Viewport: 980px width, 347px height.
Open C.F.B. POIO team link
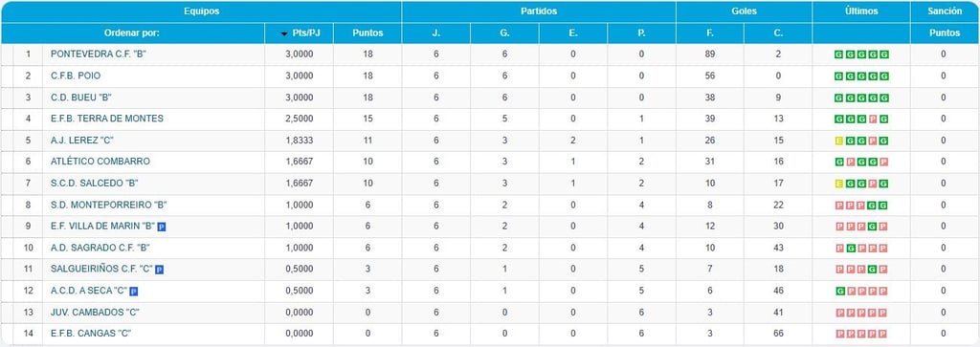click(76, 76)
